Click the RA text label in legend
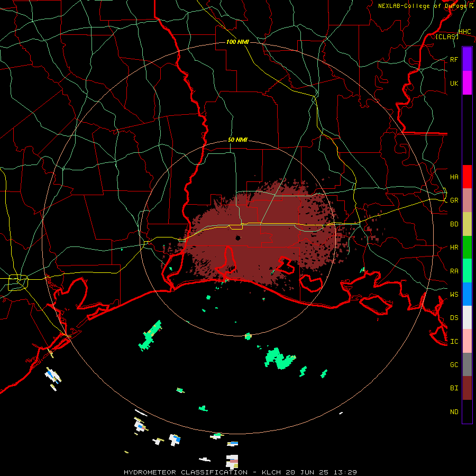This screenshot has height=476, width=476. coord(454,271)
